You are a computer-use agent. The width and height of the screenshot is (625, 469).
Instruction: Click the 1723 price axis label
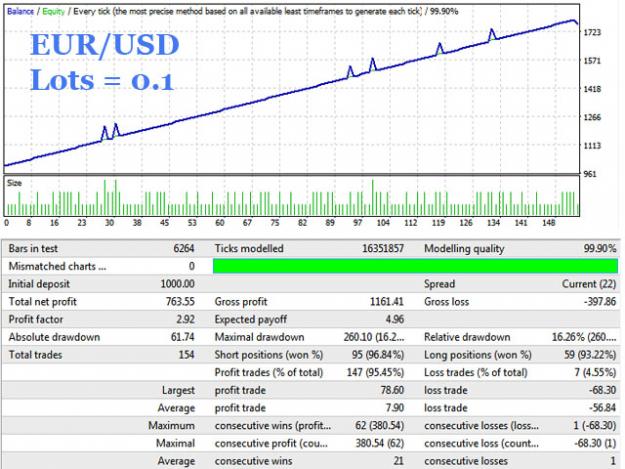tap(592, 32)
